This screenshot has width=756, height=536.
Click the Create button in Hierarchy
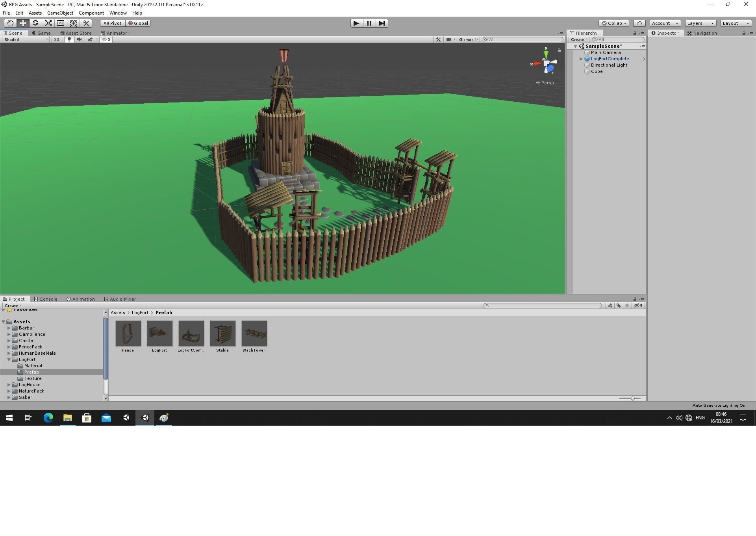click(x=578, y=39)
